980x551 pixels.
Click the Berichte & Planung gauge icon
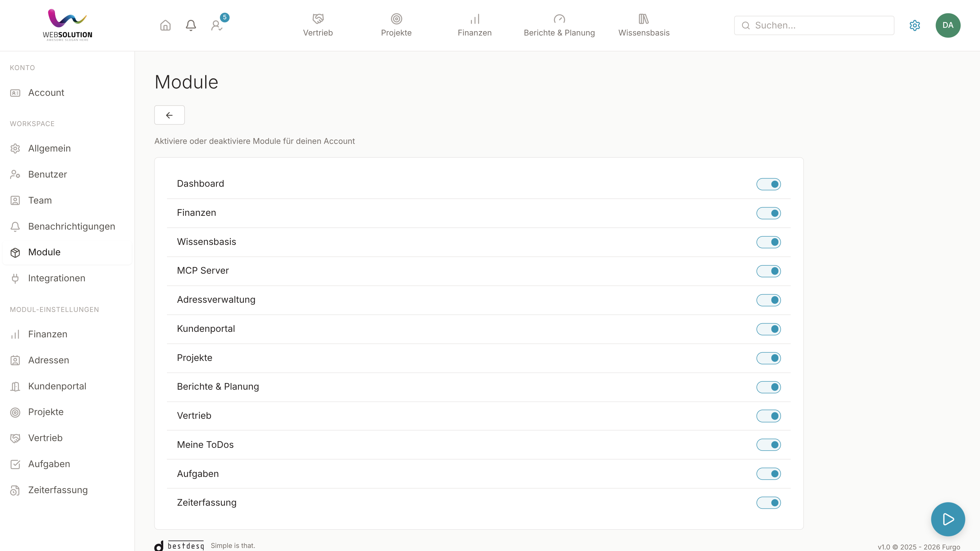559,19
